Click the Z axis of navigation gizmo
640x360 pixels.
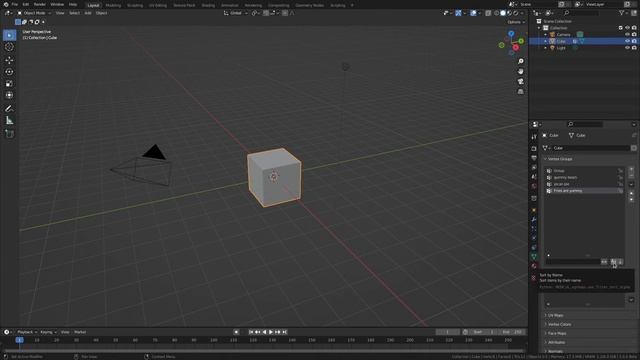point(511,33)
